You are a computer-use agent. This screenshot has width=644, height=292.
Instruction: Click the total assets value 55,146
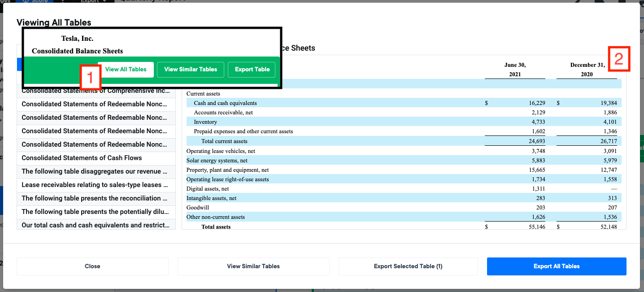[537, 227]
